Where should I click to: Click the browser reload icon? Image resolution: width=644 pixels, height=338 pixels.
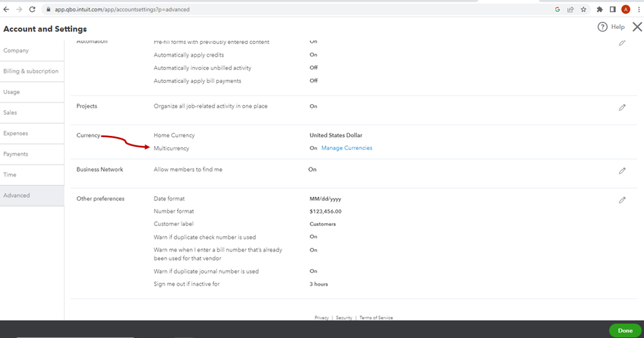coord(33,10)
